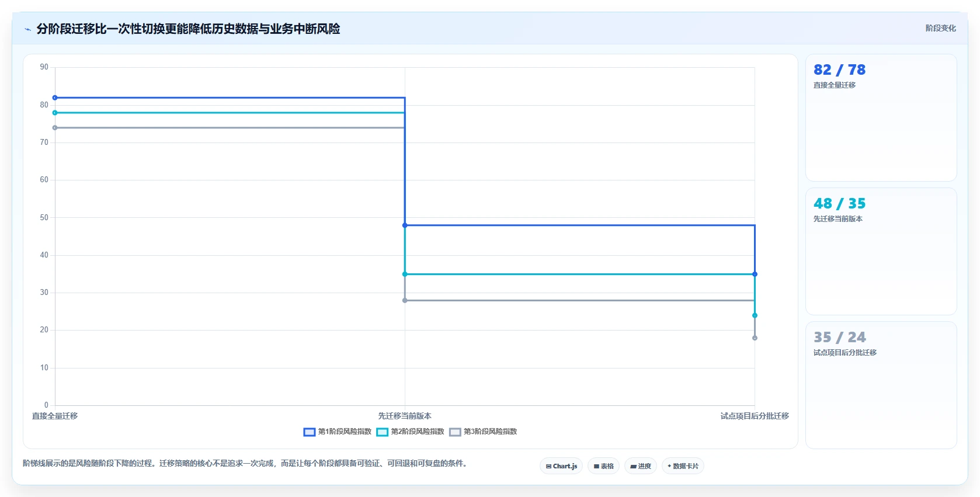Click the y-axis tick label 50
This screenshot has width=980, height=497.
[44, 217]
